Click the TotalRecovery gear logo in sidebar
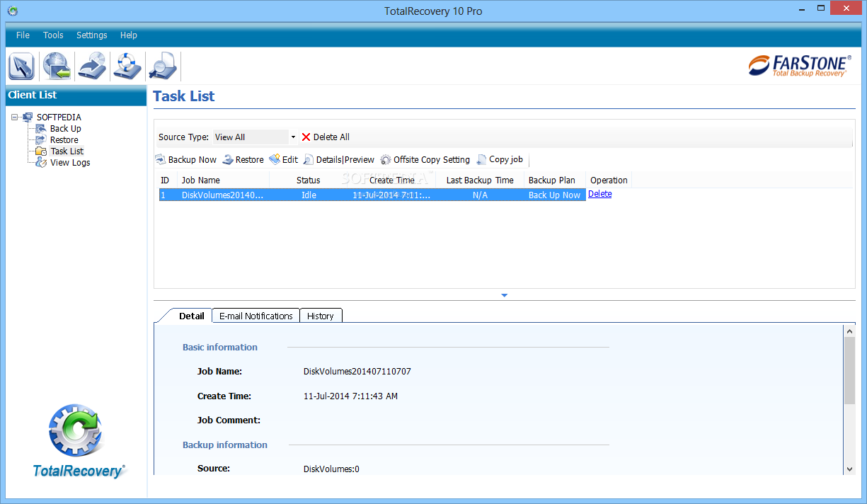This screenshot has width=867, height=504. click(76, 431)
